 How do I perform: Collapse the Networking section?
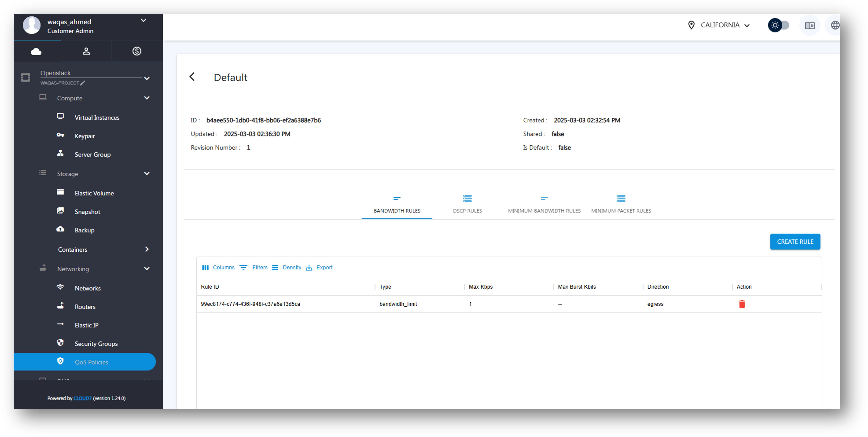point(147,269)
